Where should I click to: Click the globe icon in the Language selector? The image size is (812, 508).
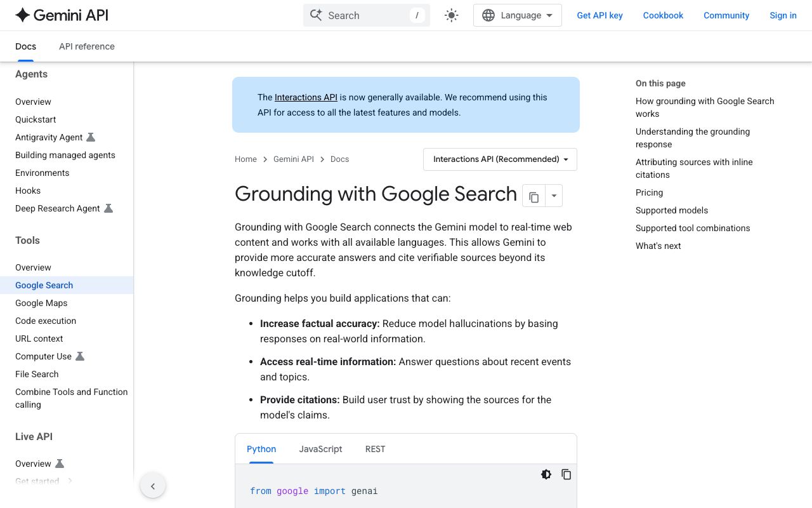pos(488,15)
